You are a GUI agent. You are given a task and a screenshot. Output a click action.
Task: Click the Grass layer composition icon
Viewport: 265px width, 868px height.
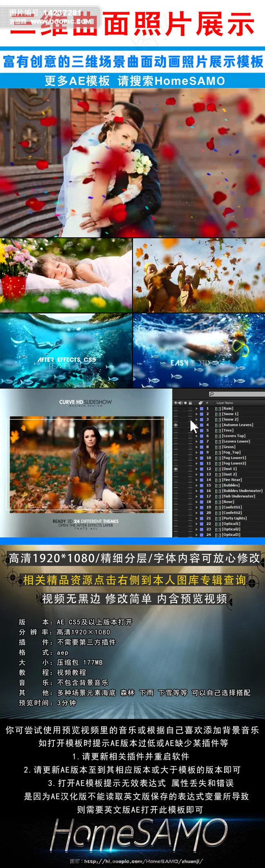pos(218,447)
